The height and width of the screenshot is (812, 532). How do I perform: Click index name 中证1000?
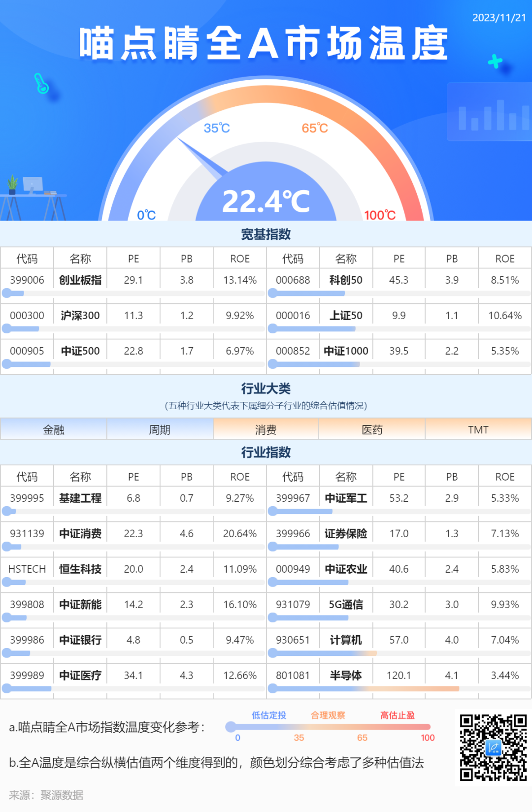[346, 351]
